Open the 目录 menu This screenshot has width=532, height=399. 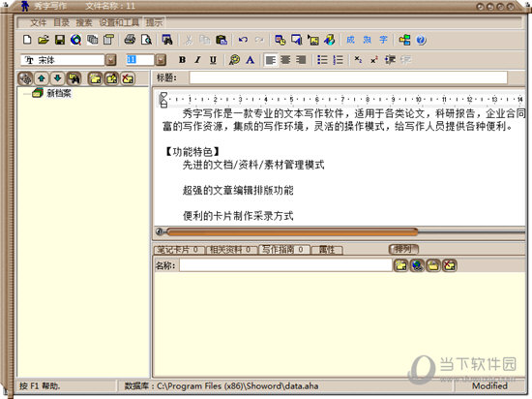click(61, 22)
